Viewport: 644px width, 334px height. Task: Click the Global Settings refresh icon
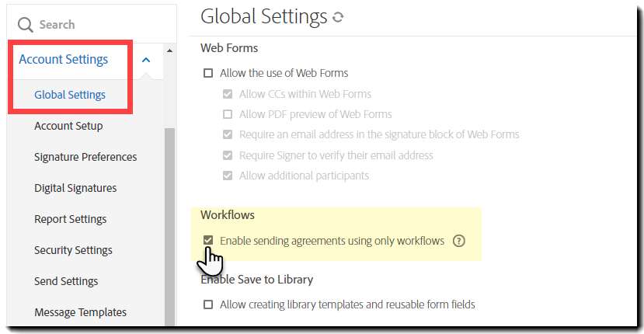[x=338, y=17]
